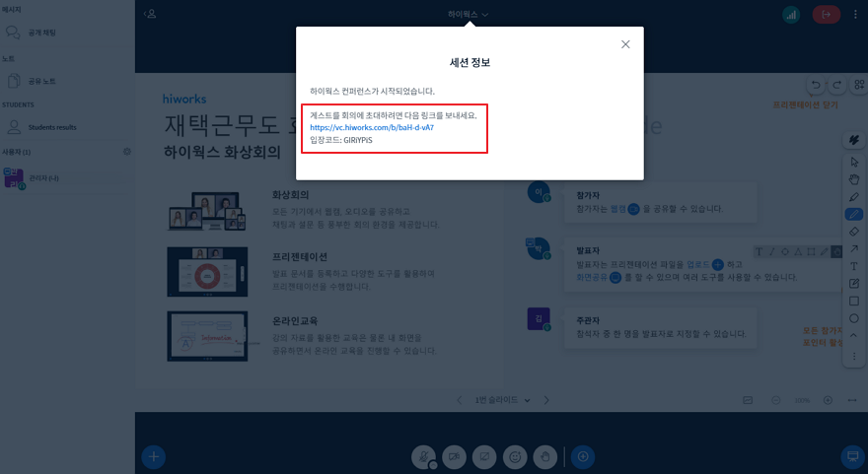The width and height of the screenshot is (868, 474).
Task: Toggle the user list panel
Action: click(150, 14)
